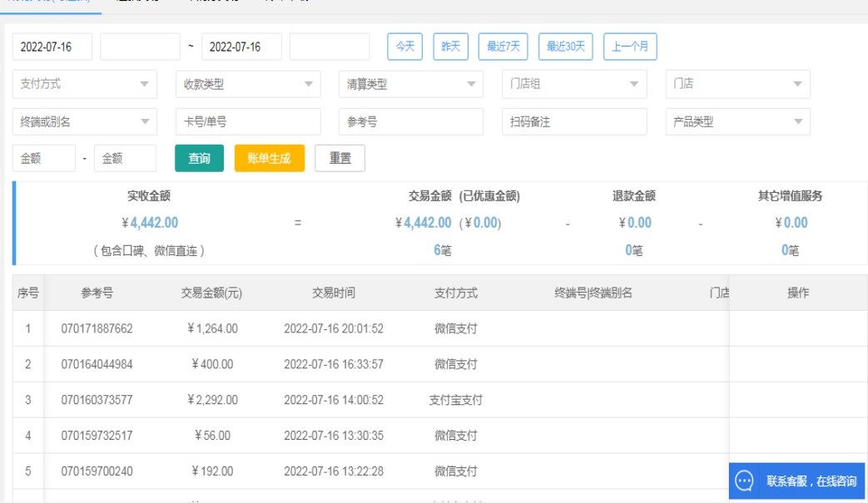Choose the 上一个月 date range
The width and height of the screenshot is (868, 503).
tap(630, 47)
